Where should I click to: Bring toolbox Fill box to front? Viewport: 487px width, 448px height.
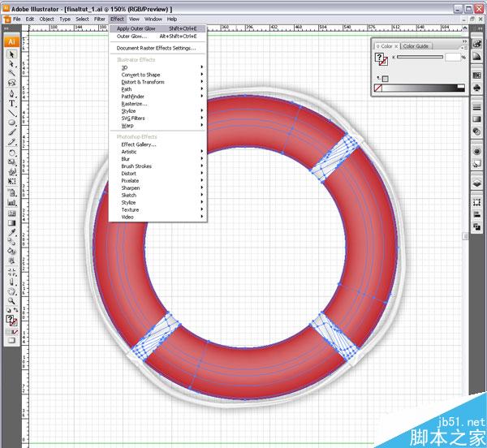click(x=10, y=319)
